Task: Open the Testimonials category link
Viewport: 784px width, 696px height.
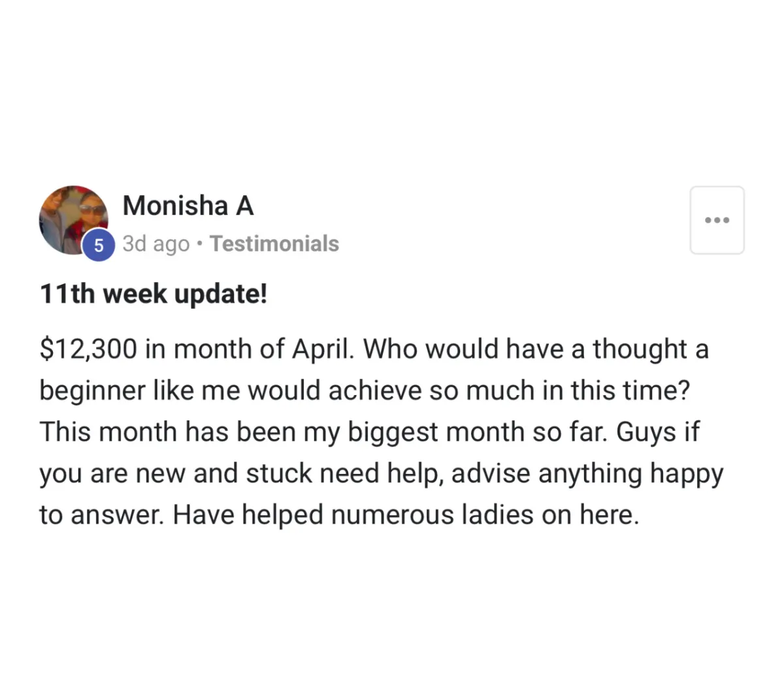Action: point(274,244)
